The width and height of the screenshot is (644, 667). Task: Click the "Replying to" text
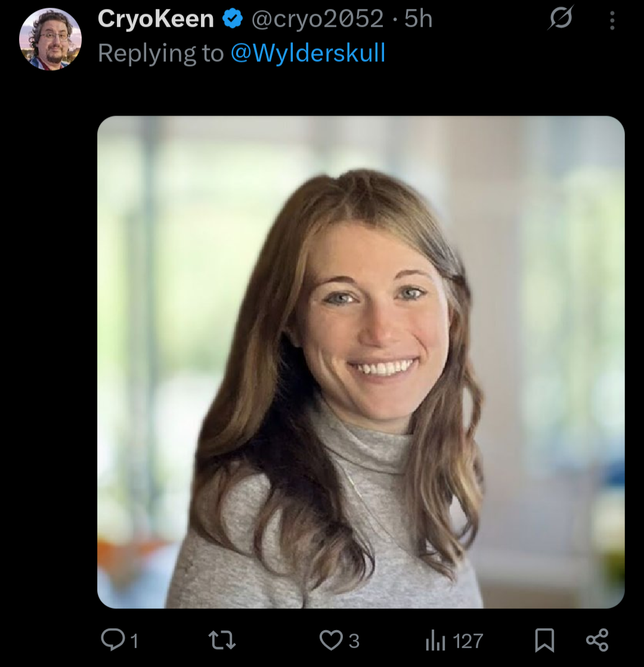tap(160, 54)
